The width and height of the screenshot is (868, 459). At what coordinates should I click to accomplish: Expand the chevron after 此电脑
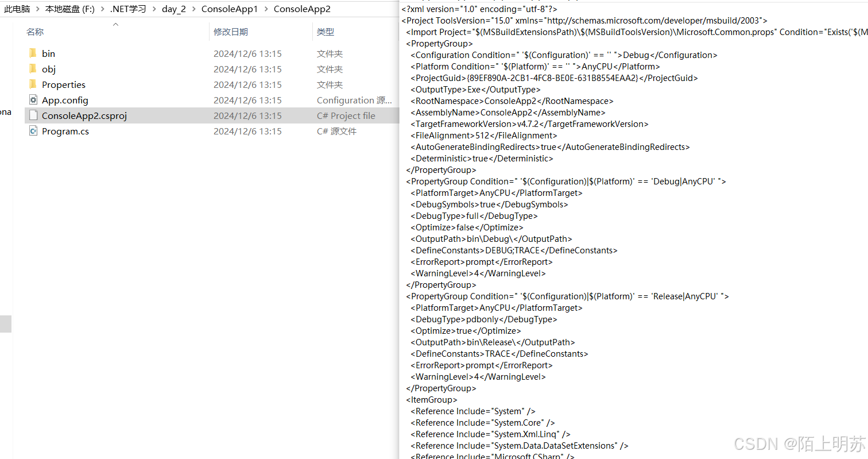38,9
